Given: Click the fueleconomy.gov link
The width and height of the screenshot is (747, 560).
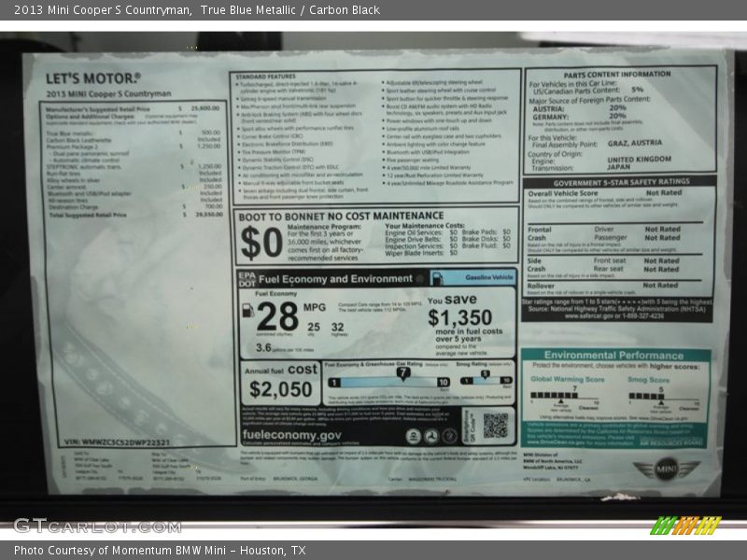Looking at the screenshot, I should [x=291, y=435].
